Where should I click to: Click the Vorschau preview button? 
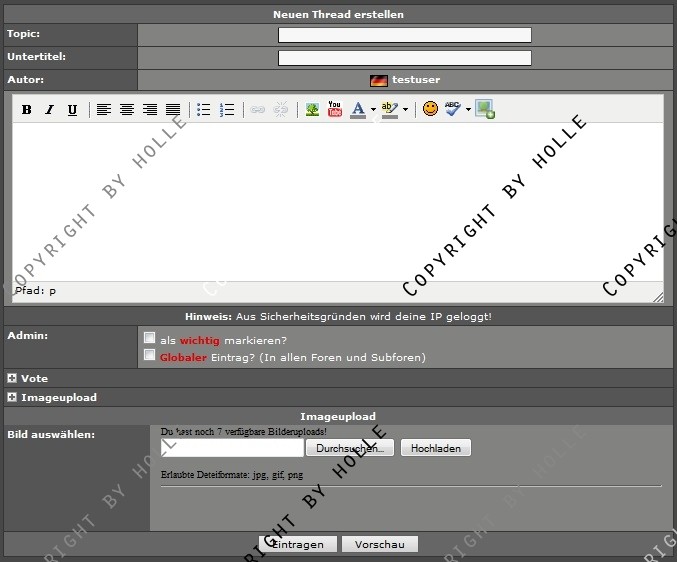pyautogui.click(x=379, y=545)
